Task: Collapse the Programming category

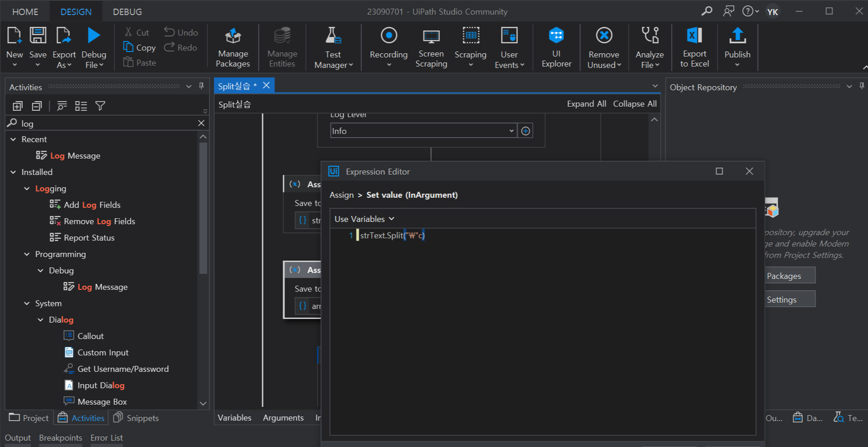Action: point(27,254)
